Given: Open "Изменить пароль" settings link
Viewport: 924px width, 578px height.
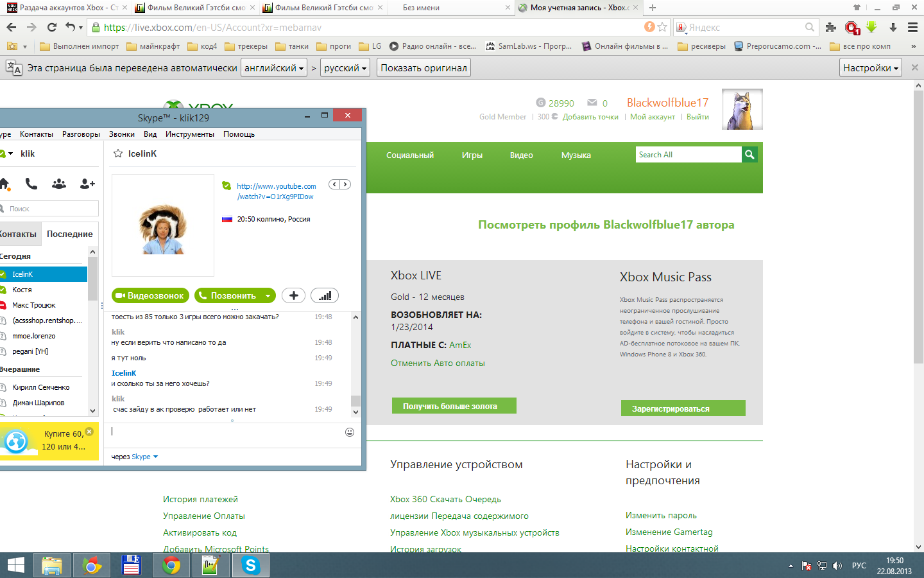Looking at the screenshot, I should coord(661,515).
